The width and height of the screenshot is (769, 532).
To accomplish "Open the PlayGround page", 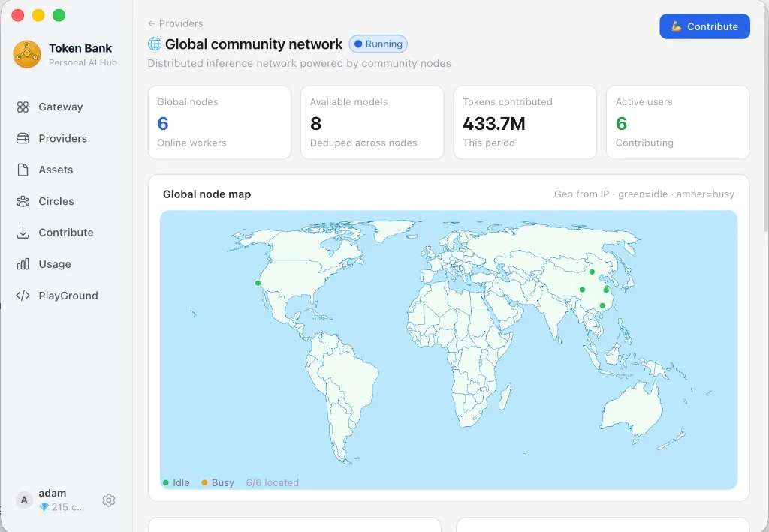I will 67,296.
